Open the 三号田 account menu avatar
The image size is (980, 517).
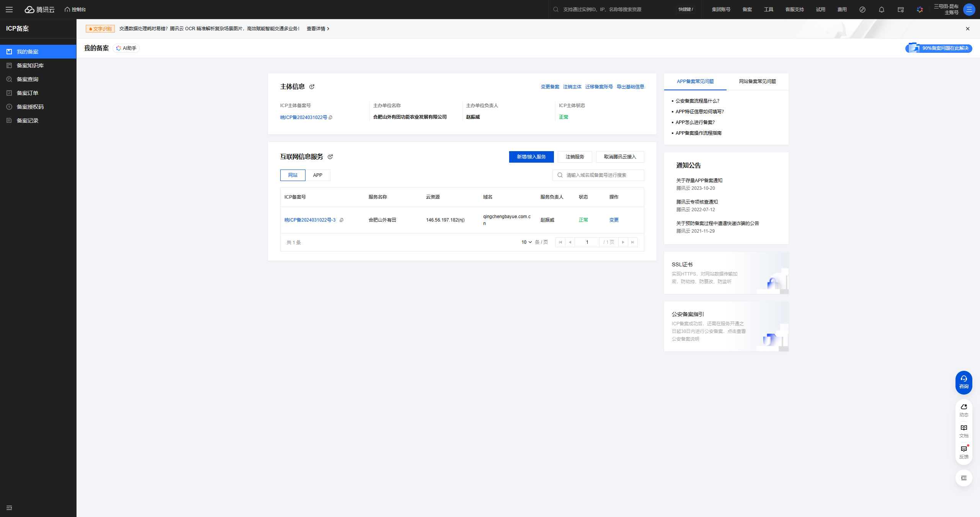969,10
